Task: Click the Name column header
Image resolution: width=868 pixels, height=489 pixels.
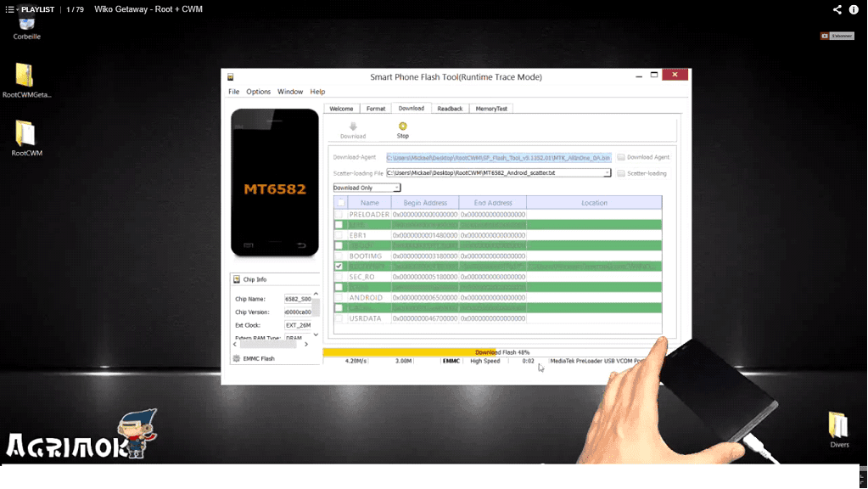Action: tap(369, 203)
